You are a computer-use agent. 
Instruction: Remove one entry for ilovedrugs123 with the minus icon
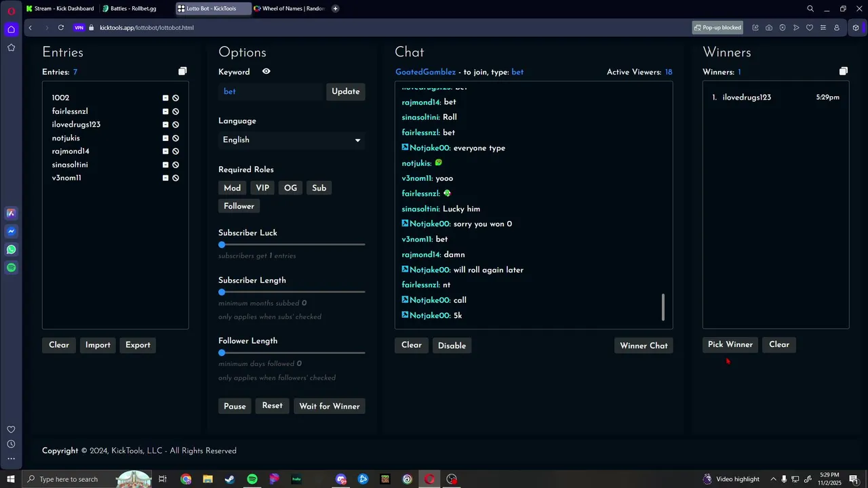[165, 125]
